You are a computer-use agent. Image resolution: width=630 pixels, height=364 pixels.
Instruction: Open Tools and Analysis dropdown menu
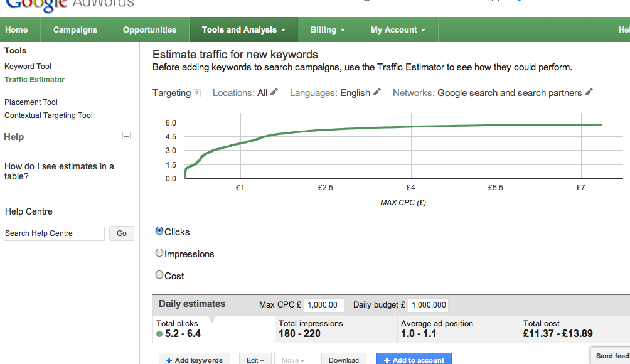coord(243,29)
